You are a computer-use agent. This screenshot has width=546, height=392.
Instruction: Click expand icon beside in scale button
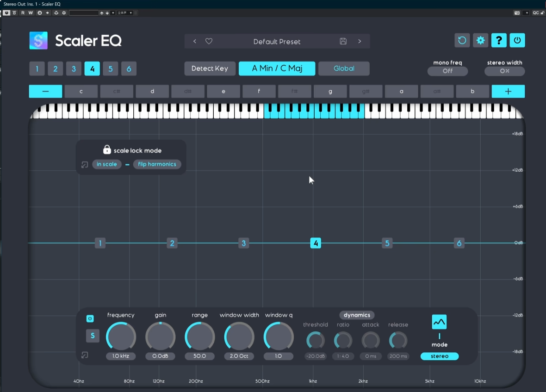point(85,165)
